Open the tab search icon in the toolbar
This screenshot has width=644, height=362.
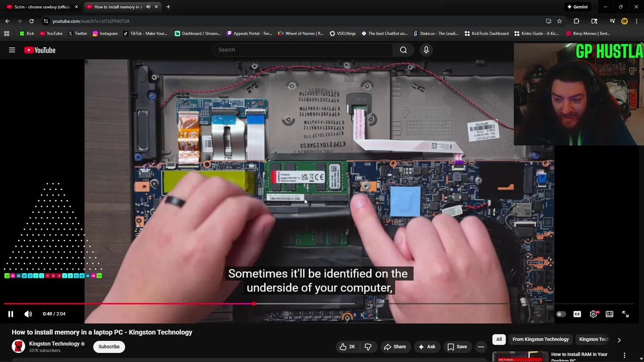[x=594, y=21]
